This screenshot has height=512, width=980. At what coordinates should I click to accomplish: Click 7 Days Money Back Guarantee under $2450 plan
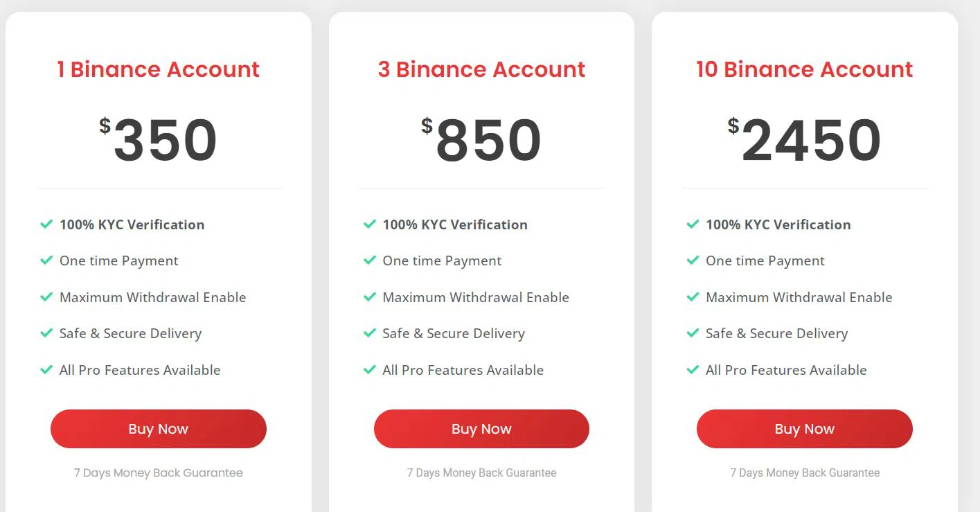pos(805,473)
